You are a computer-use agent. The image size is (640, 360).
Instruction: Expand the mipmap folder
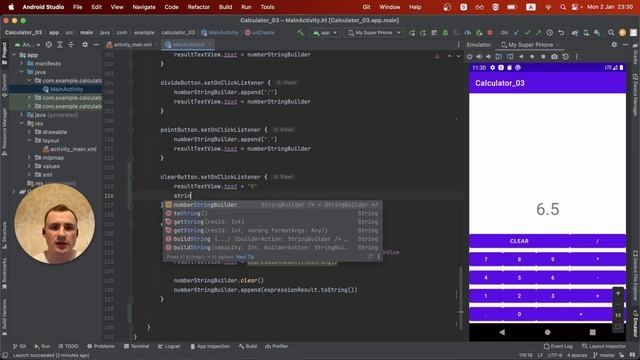(x=29, y=158)
